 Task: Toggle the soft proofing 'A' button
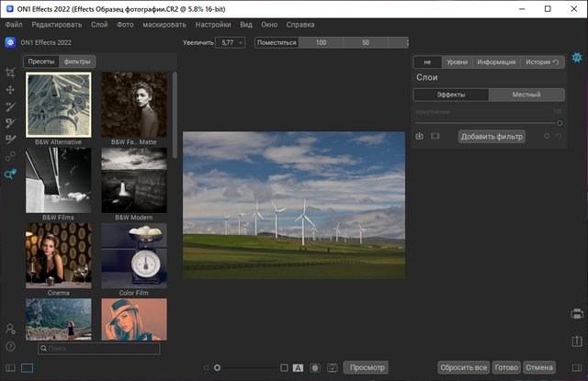coord(298,367)
